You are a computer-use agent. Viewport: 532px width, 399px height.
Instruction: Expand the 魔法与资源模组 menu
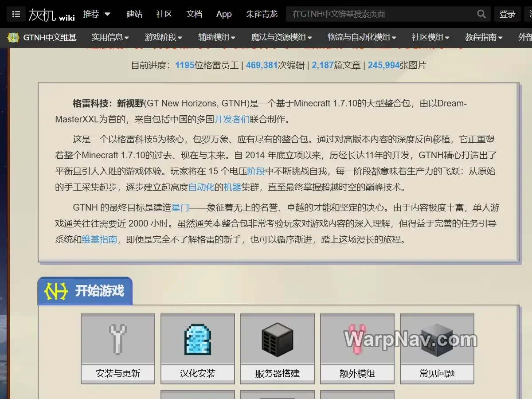click(282, 38)
